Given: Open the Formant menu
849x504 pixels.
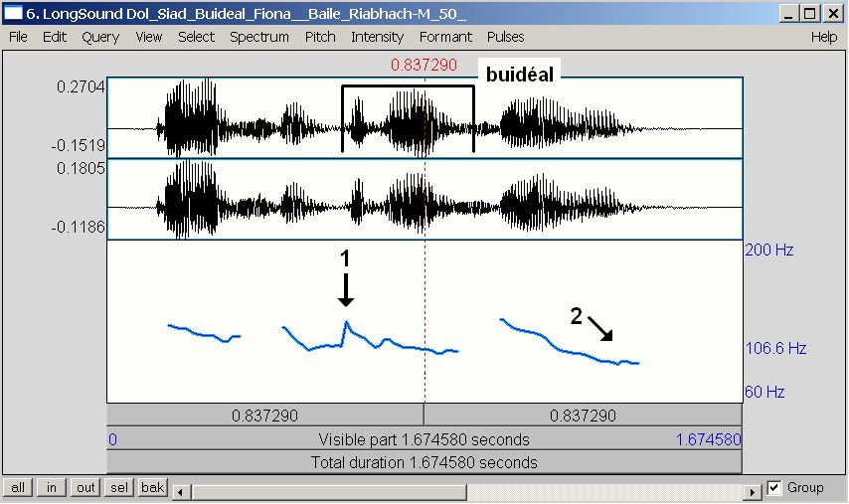Looking at the screenshot, I should [445, 37].
